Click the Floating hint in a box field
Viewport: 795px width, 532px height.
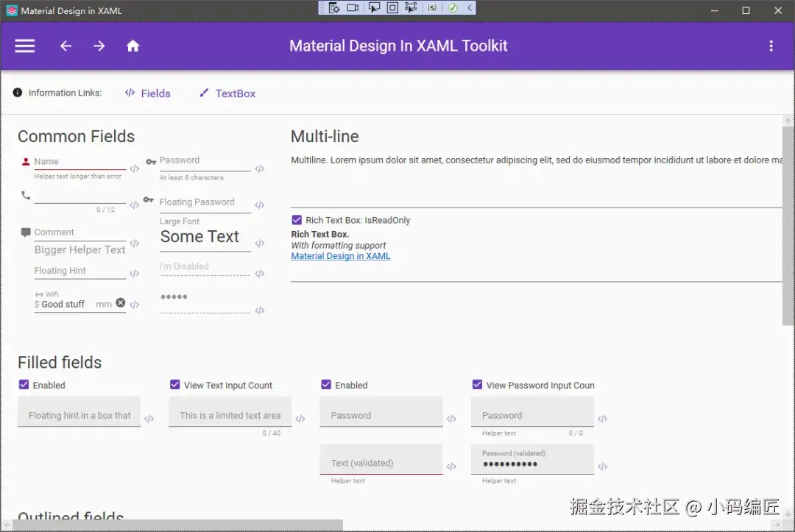(x=79, y=412)
